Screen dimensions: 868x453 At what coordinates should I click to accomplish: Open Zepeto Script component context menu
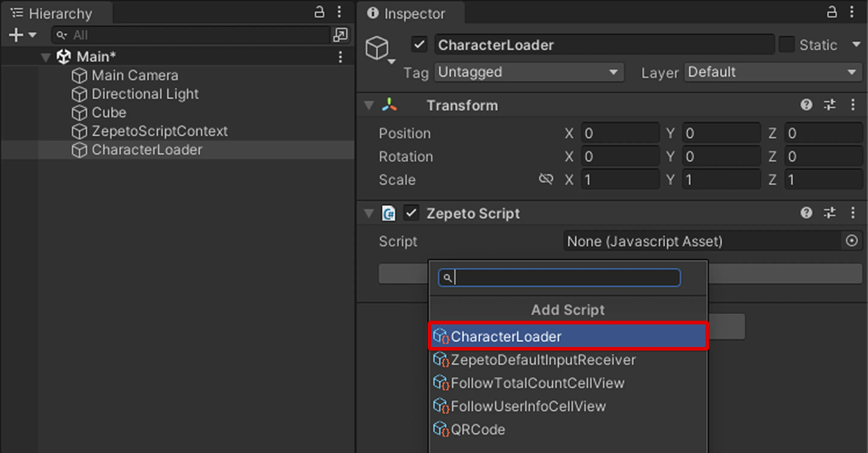(x=853, y=213)
